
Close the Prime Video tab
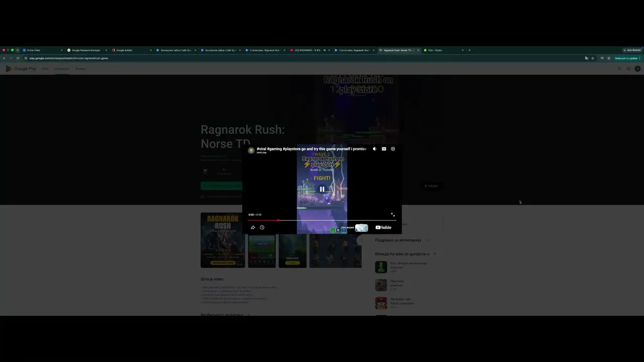coord(62,50)
